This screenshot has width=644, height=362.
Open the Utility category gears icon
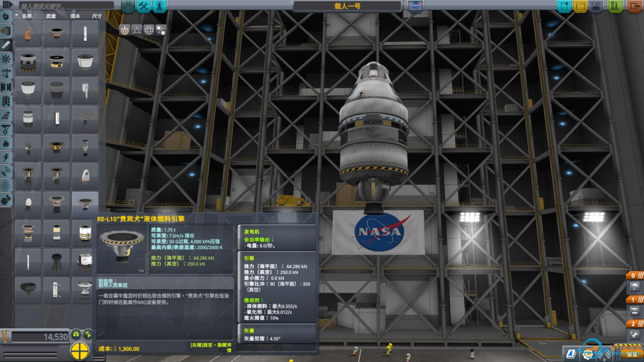click(6, 200)
